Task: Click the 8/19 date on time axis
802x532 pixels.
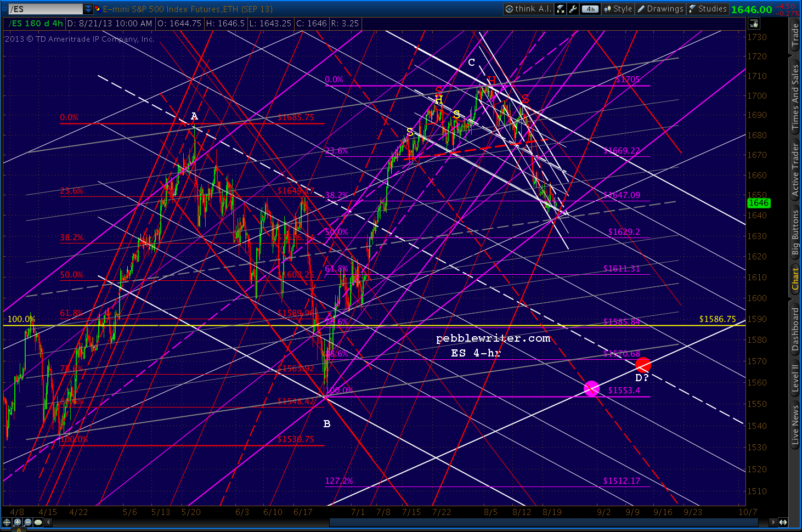Action: (x=552, y=512)
